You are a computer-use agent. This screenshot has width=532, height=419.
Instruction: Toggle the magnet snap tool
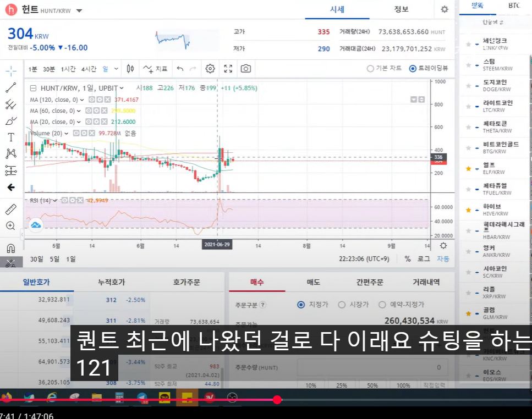(11, 249)
